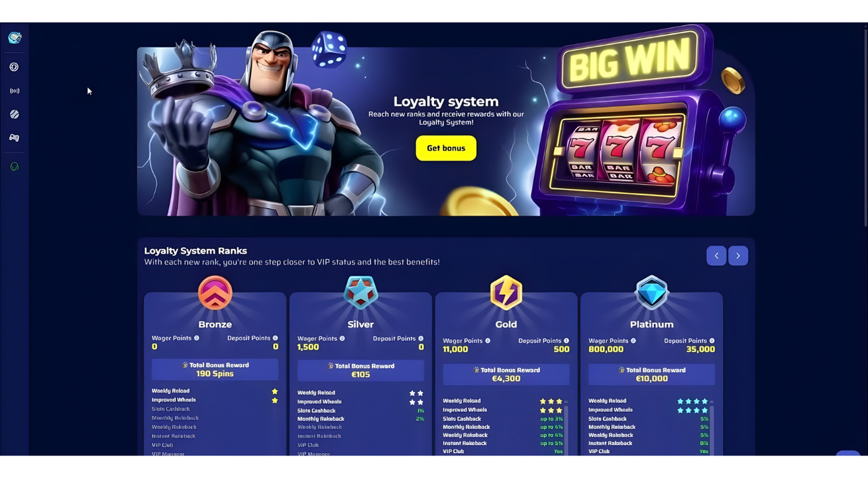Click the Platinum Total Bonus Reward box

coord(651,374)
